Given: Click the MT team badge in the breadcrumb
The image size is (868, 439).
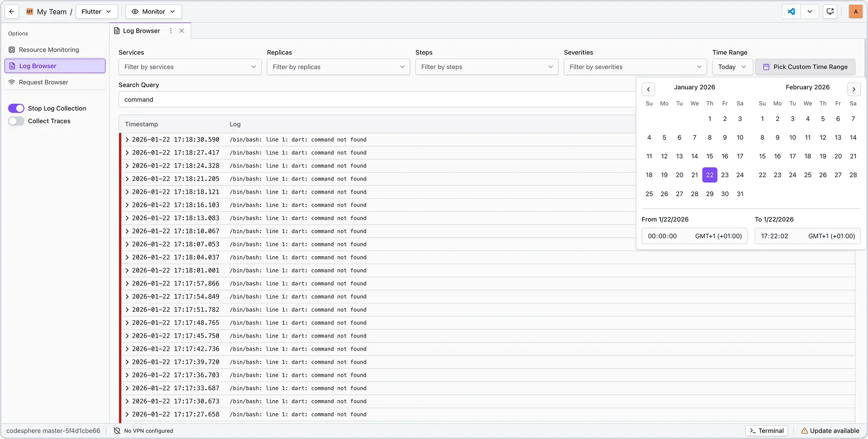Looking at the screenshot, I should pyautogui.click(x=29, y=11).
